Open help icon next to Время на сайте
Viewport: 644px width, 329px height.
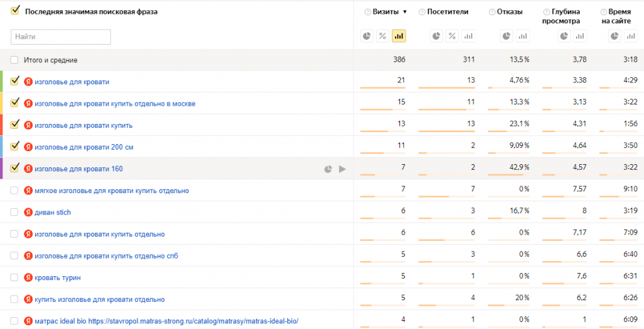(x=603, y=12)
